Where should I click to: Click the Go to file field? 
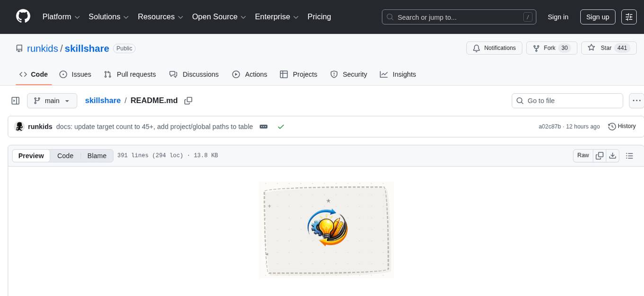click(567, 100)
